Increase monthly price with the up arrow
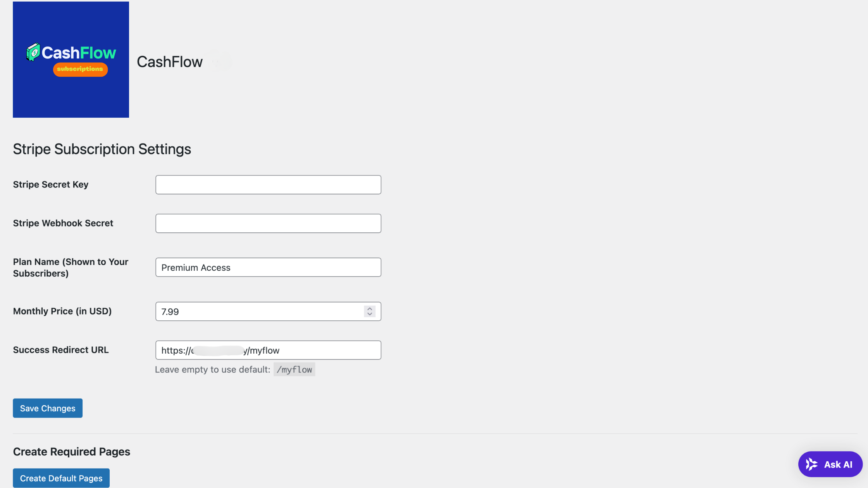This screenshot has height=488, width=868. [x=370, y=309]
